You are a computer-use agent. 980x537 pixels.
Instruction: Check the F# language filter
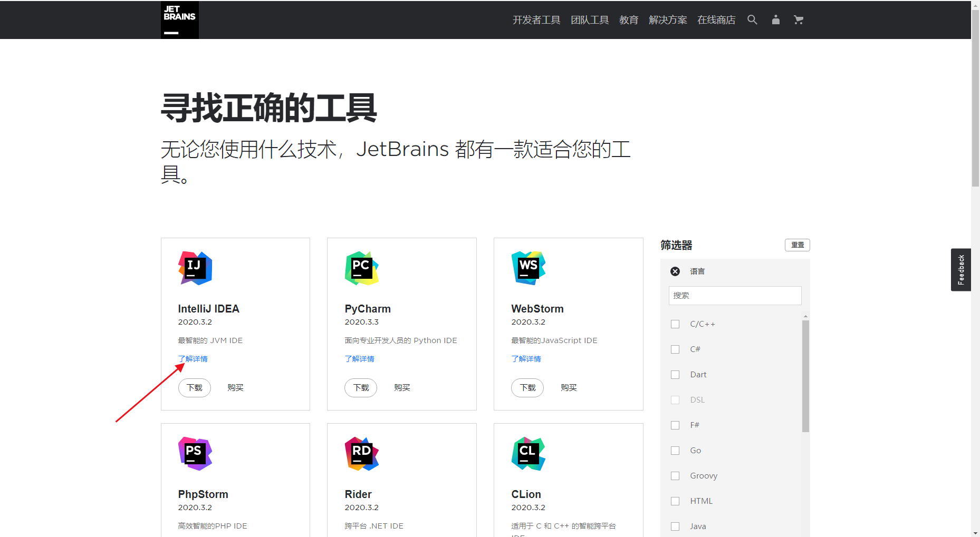pos(675,425)
